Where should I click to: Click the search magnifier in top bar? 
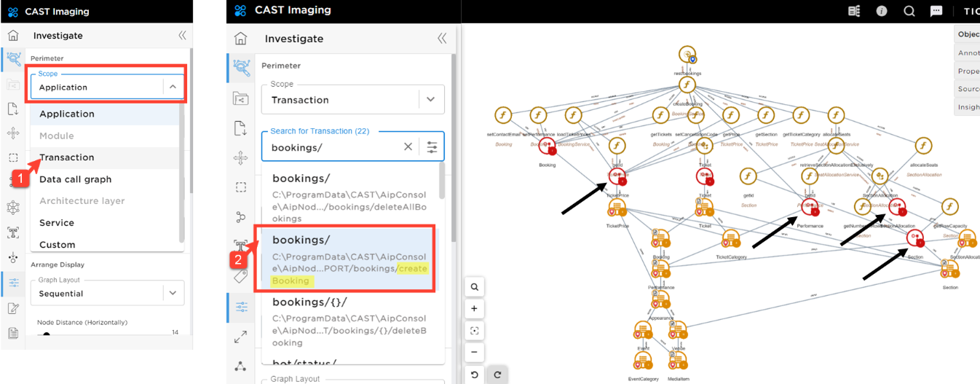point(909,11)
